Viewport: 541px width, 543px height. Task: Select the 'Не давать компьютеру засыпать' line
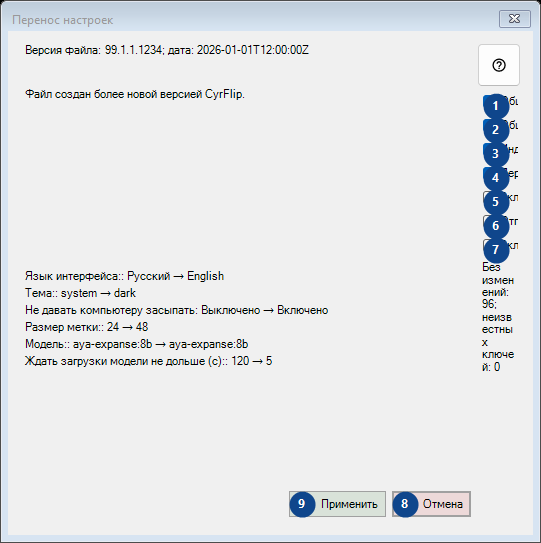[x=176, y=310]
